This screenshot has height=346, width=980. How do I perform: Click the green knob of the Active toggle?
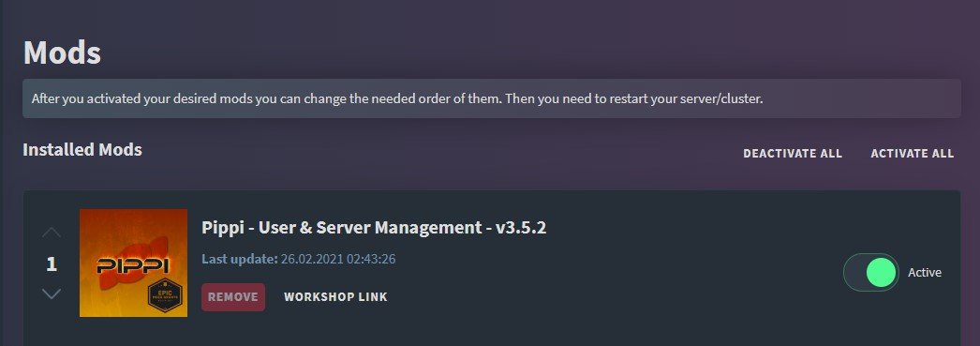pos(882,272)
